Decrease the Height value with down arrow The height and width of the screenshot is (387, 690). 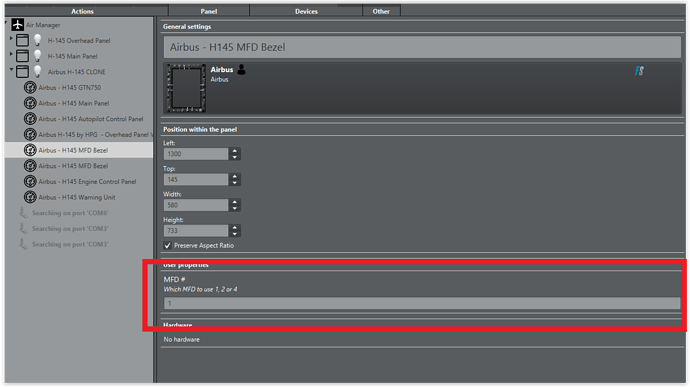coord(235,233)
